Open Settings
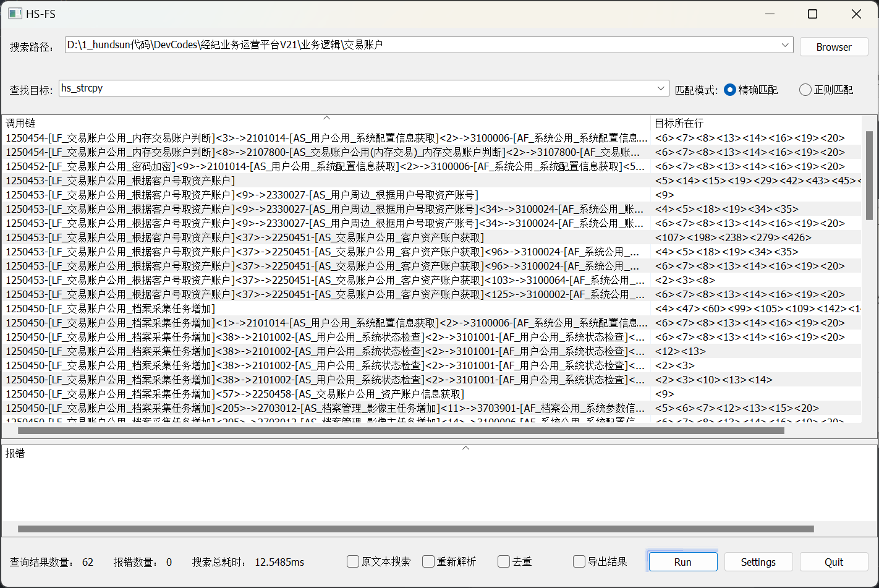 pyautogui.click(x=758, y=562)
